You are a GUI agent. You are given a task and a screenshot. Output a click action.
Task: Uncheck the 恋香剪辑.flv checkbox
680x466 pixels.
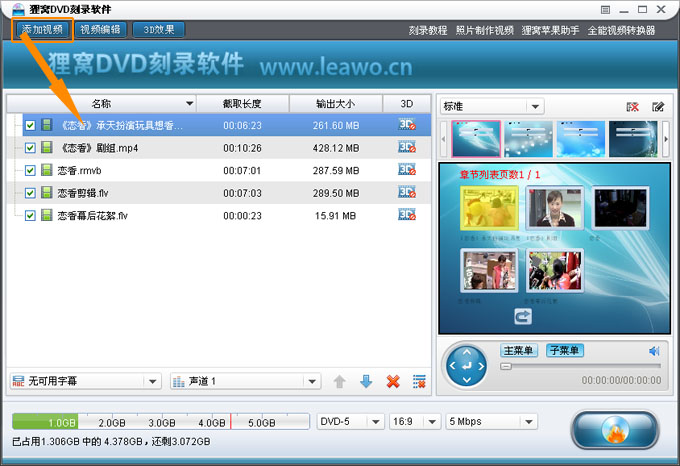point(30,193)
